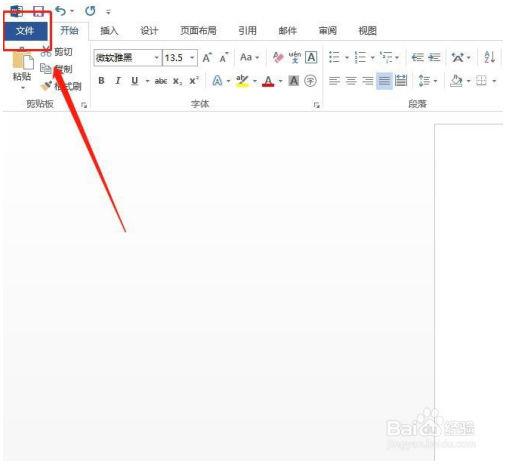
Task: Toggle Underline formatting
Action: point(135,81)
